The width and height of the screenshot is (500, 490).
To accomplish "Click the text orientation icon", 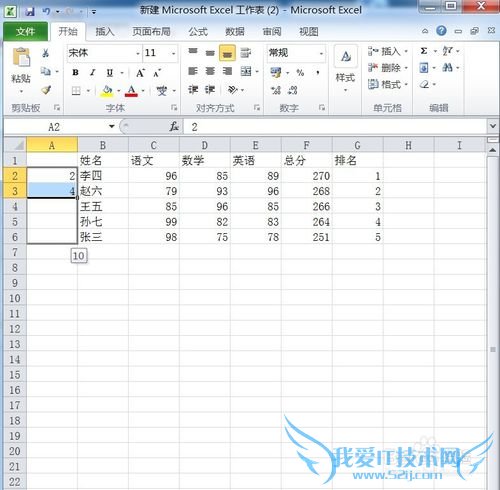I will pyautogui.click(x=233, y=89).
